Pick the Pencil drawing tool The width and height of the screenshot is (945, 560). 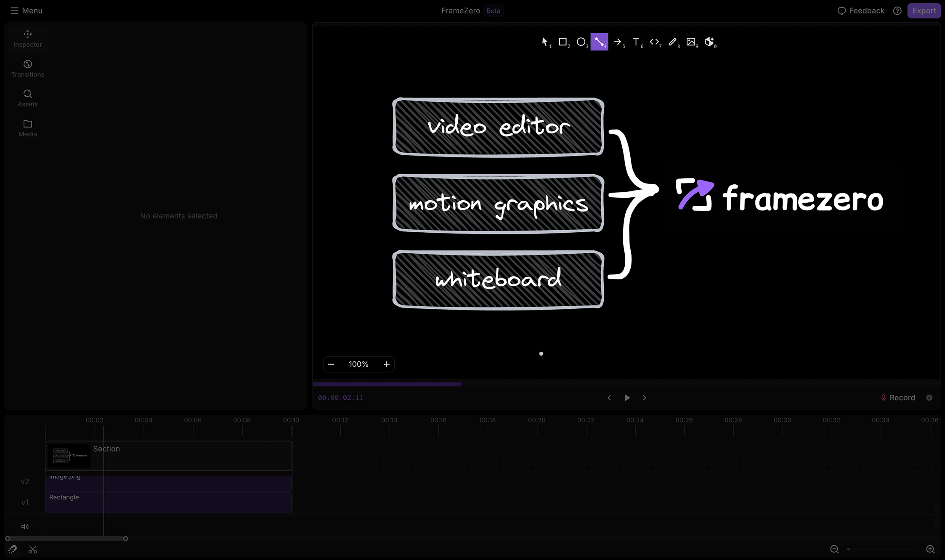click(x=672, y=42)
